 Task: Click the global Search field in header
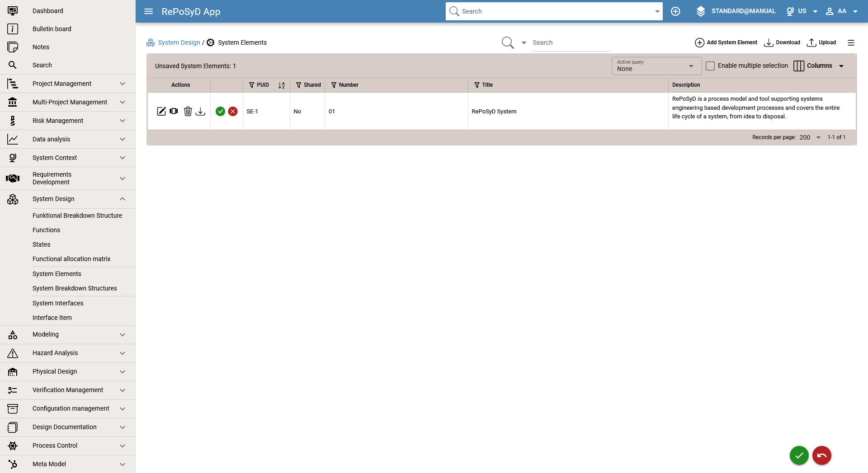[x=554, y=11]
